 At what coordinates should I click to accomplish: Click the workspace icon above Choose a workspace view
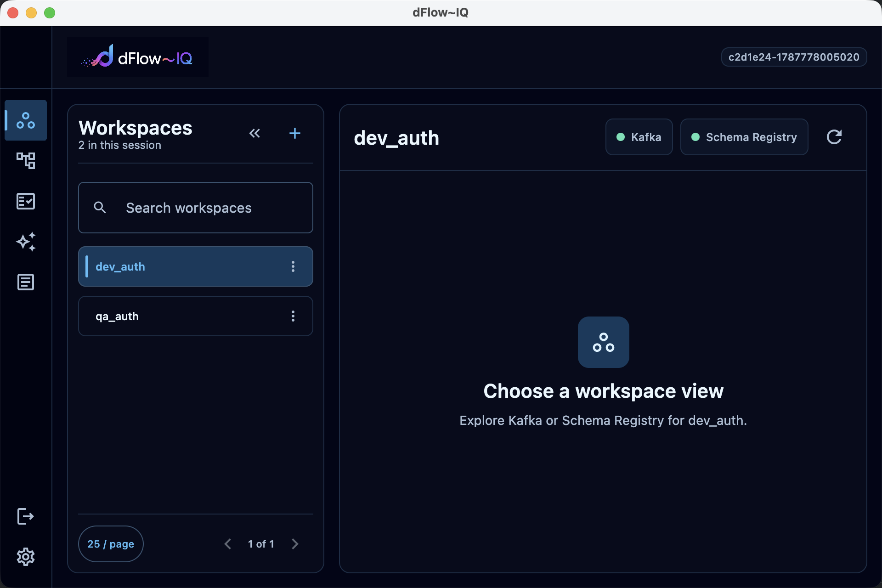point(604,342)
